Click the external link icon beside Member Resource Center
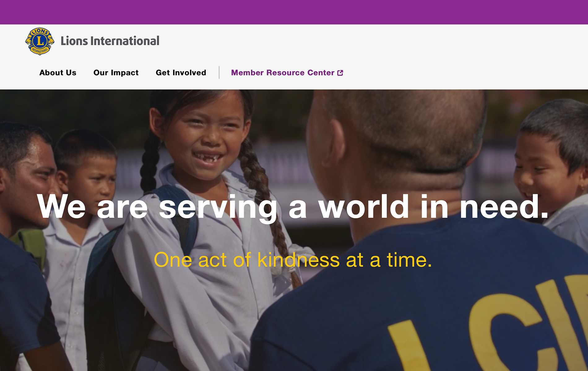The height and width of the screenshot is (371, 588). 340,73
